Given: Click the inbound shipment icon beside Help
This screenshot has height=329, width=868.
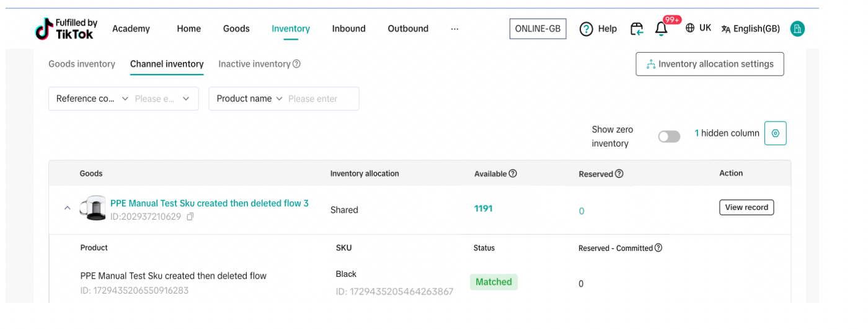Looking at the screenshot, I should [637, 29].
